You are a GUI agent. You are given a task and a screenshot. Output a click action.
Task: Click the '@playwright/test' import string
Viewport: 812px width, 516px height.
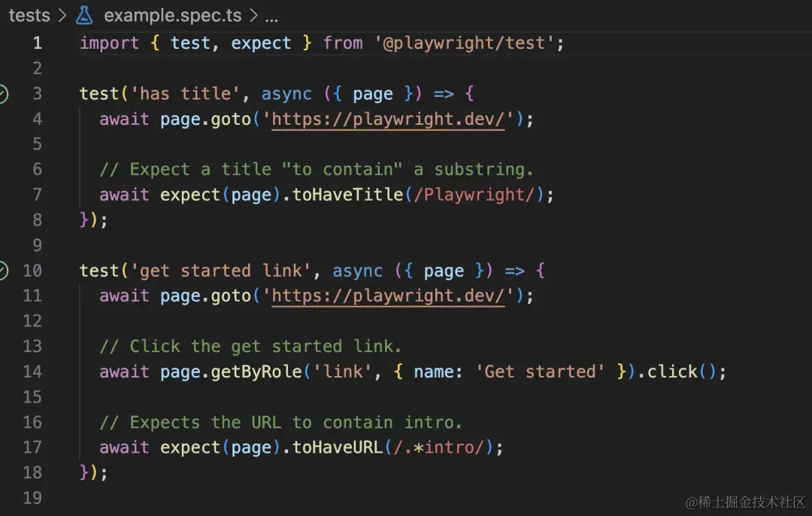(464, 43)
